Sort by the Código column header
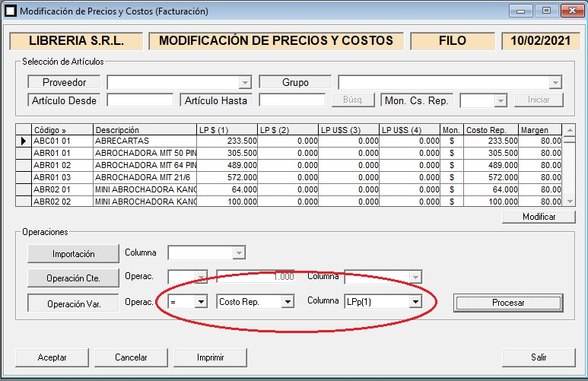 click(62, 130)
